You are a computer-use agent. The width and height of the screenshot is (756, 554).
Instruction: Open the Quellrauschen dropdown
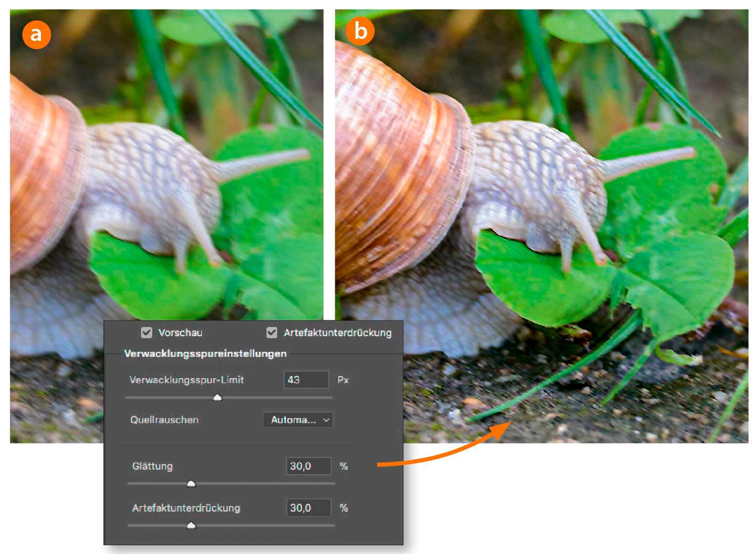(298, 420)
